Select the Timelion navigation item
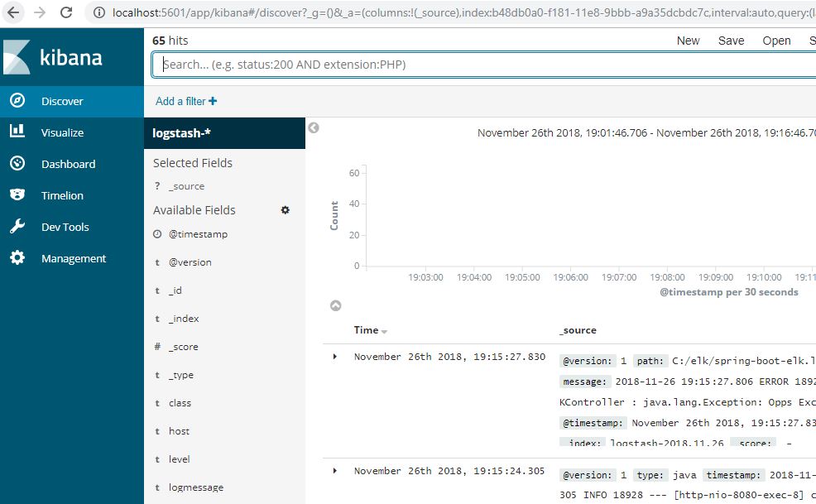 [72, 195]
